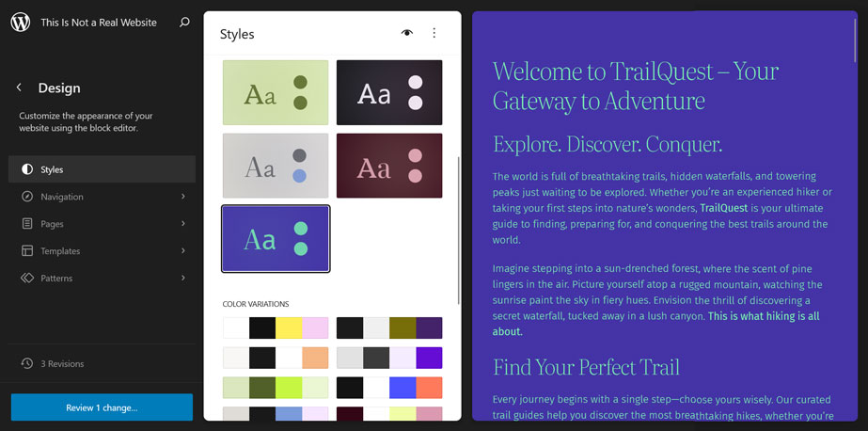Toggle the Style Book eye icon
868x431 pixels.
click(407, 33)
